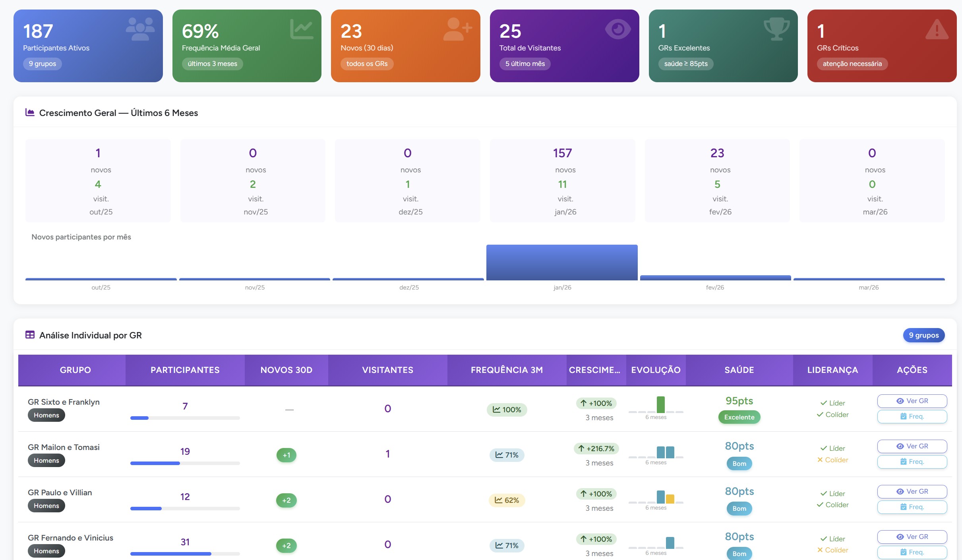The height and width of the screenshot is (560, 962).
Task: Click participants progress bar for GR Fernando e Vinicius
Action: tap(185, 554)
